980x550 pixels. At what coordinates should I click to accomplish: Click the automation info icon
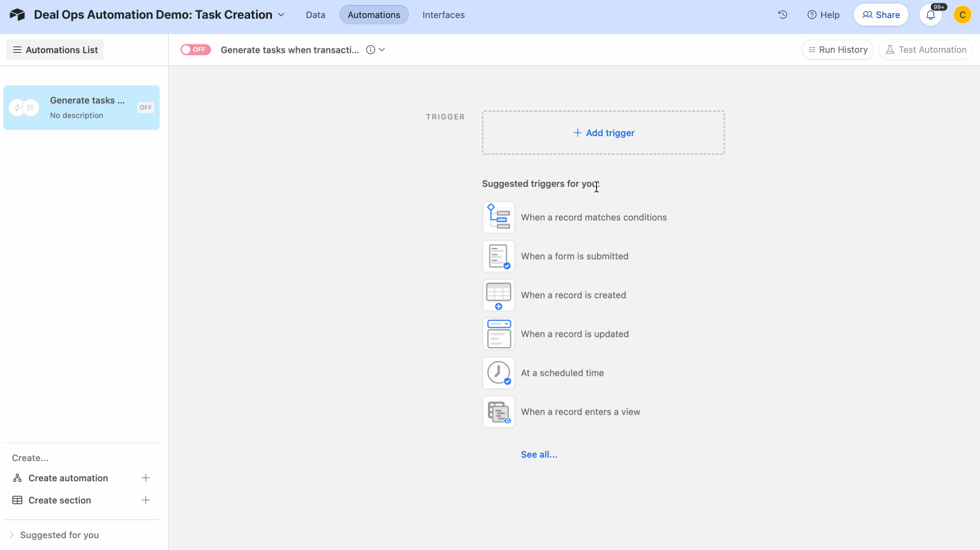[371, 50]
